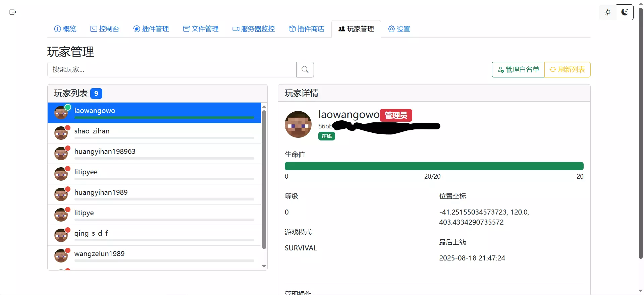Click the 在线 online status badge

(x=327, y=136)
